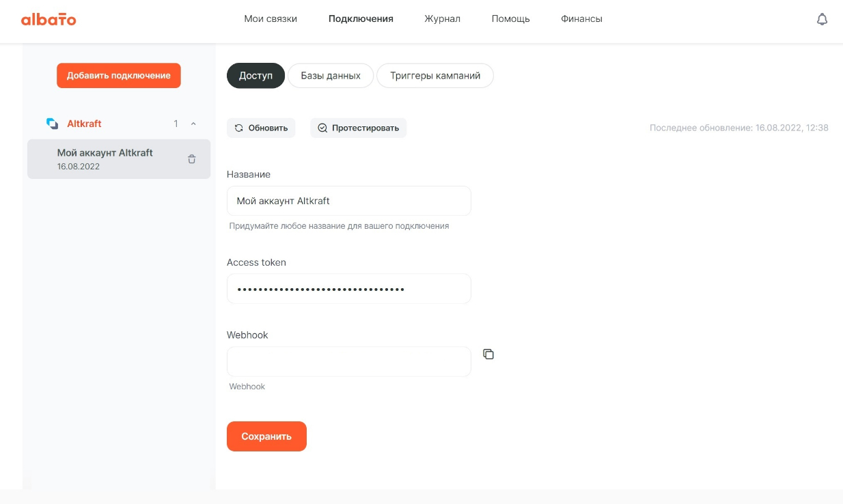This screenshot has height=504, width=843.
Task: Collapse the Altkraft connections group
Action: [193, 124]
